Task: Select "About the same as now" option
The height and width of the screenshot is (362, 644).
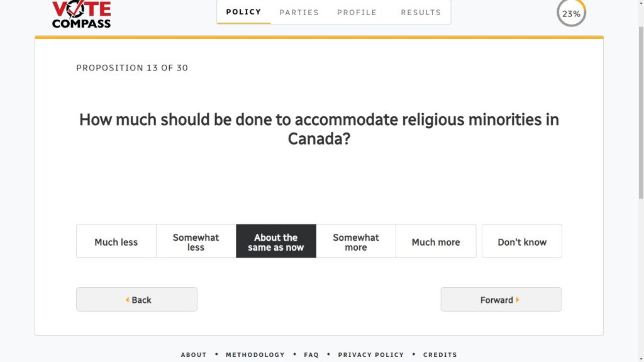Action: tap(276, 241)
